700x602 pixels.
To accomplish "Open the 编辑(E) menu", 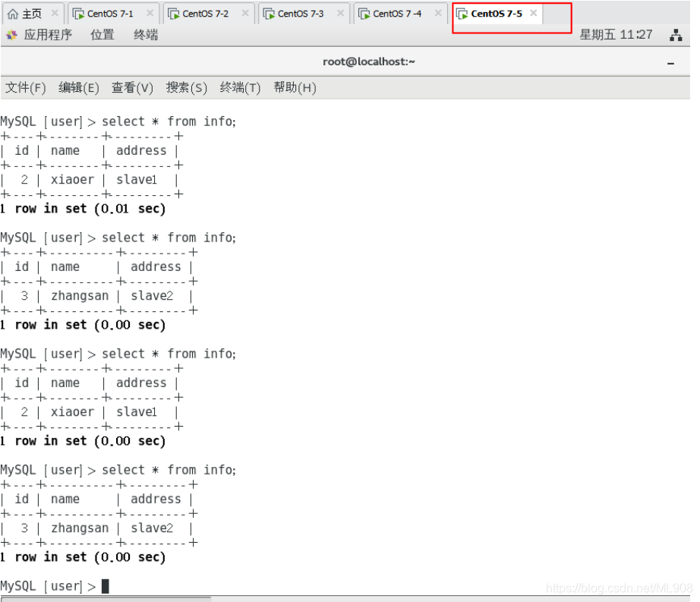I will pos(78,87).
